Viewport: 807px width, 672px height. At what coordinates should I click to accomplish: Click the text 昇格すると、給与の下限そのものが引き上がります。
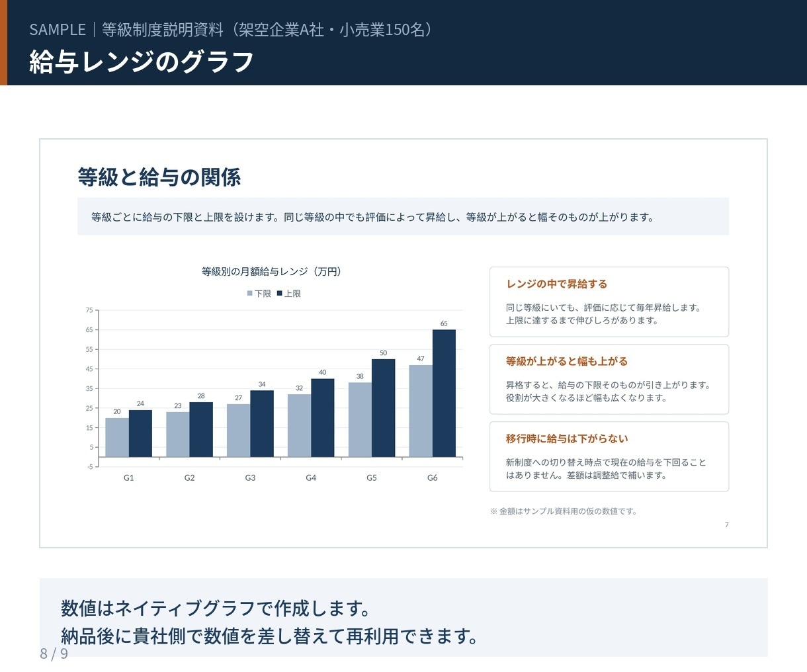coord(608,385)
